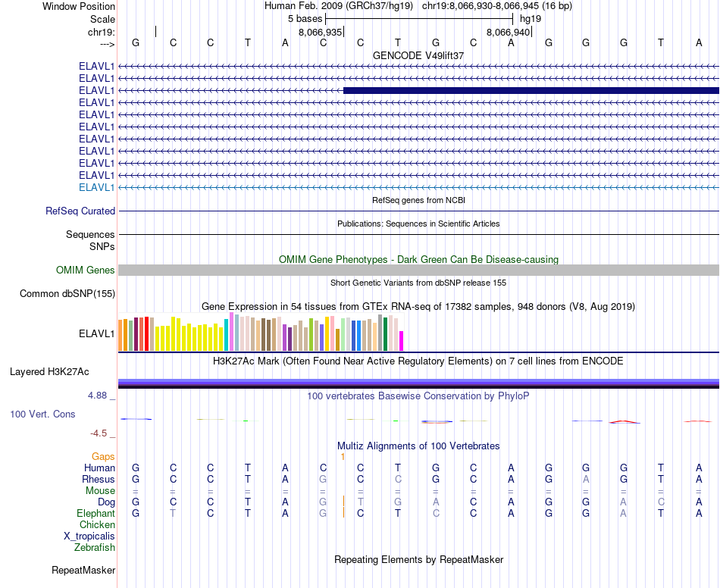Click Multiz Alignments of 100 Vertebrates title

[418, 446]
